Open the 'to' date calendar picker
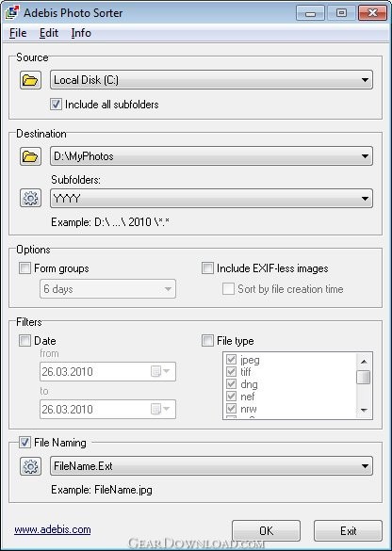The width and height of the screenshot is (392, 551). 160,409
